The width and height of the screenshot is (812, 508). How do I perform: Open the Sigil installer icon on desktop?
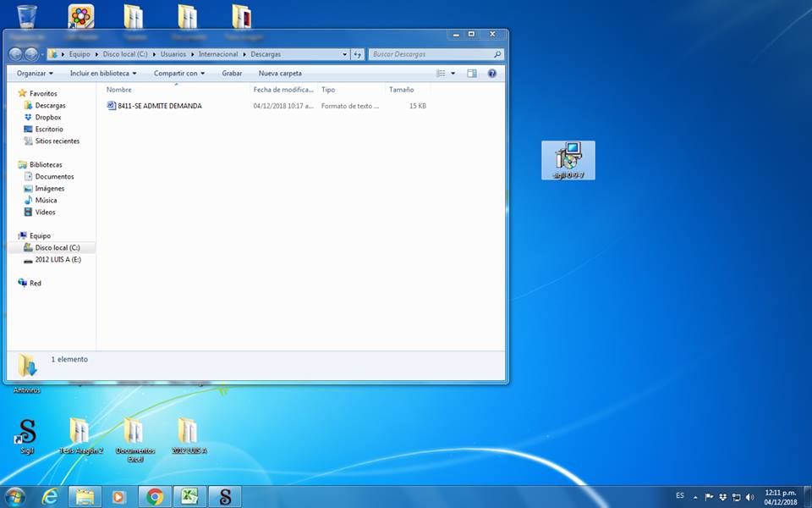click(x=568, y=159)
